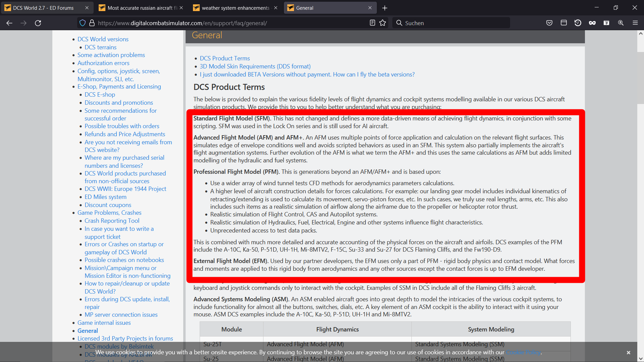Switch to weather system enhancements tab
The width and height of the screenshot is (644, 362).
(236, 8)
